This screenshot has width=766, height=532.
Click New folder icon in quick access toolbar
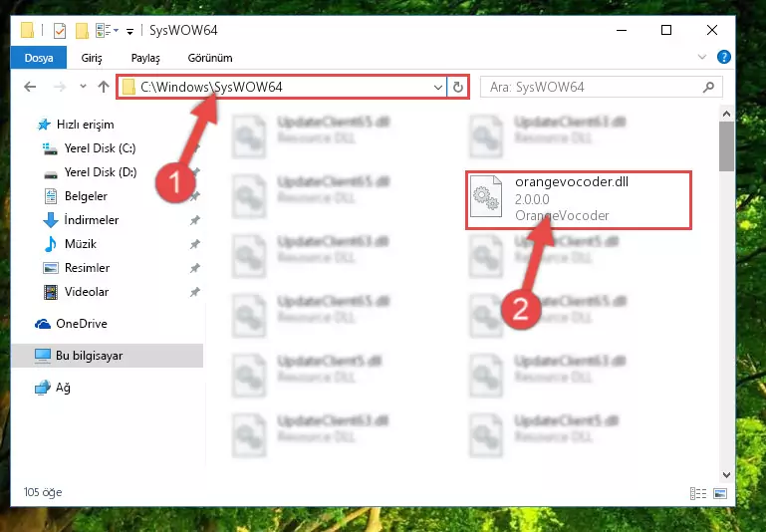pos(82,31)
